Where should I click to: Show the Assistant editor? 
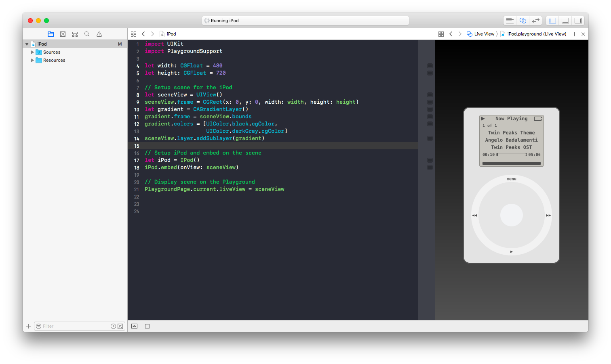(523, 21)
